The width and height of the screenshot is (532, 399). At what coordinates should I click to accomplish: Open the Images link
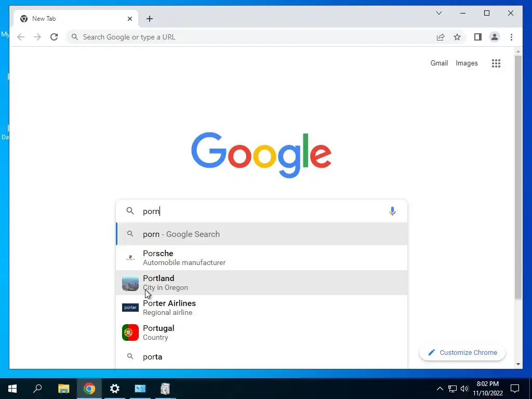(x=467, y=63)
